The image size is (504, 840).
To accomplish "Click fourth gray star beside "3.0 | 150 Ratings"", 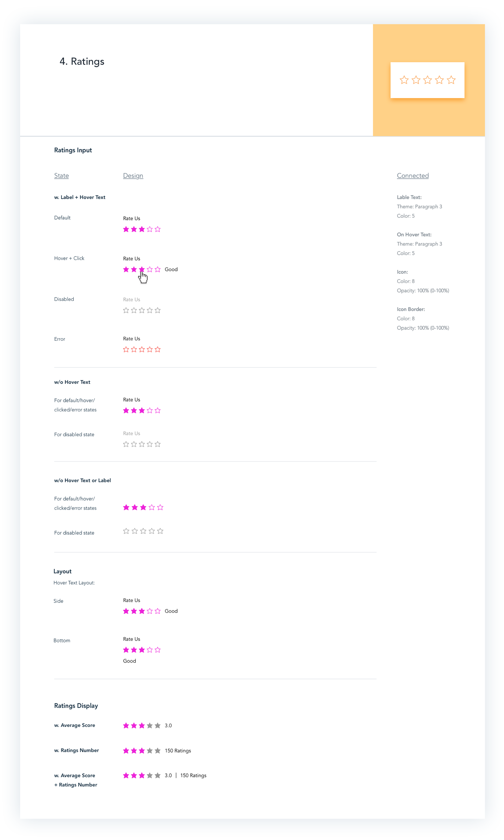I will click(150, 776).
